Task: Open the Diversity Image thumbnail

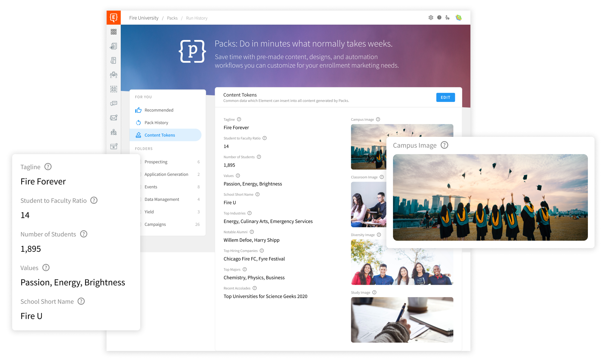Action: [402, 267]
